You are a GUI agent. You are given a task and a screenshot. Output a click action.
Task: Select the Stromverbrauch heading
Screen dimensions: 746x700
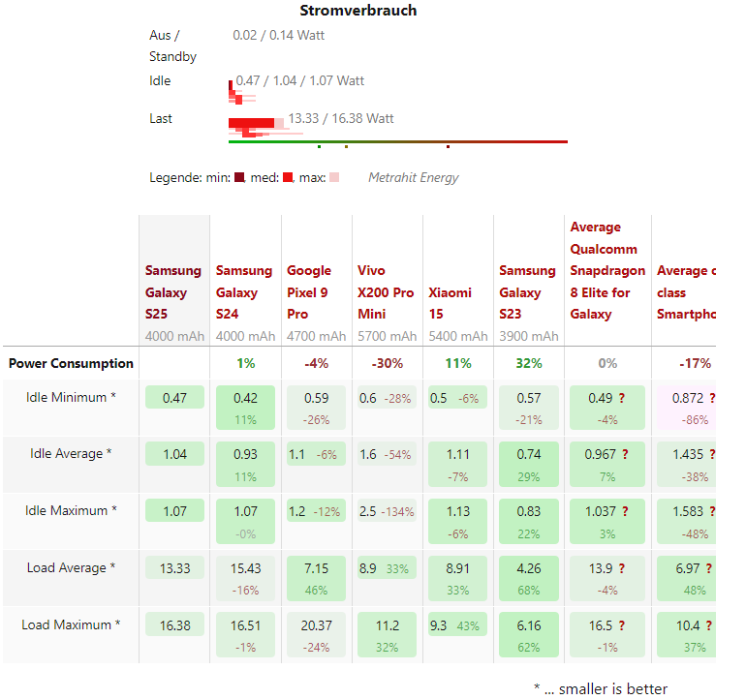pyautogui.click(x=358, y=11)
